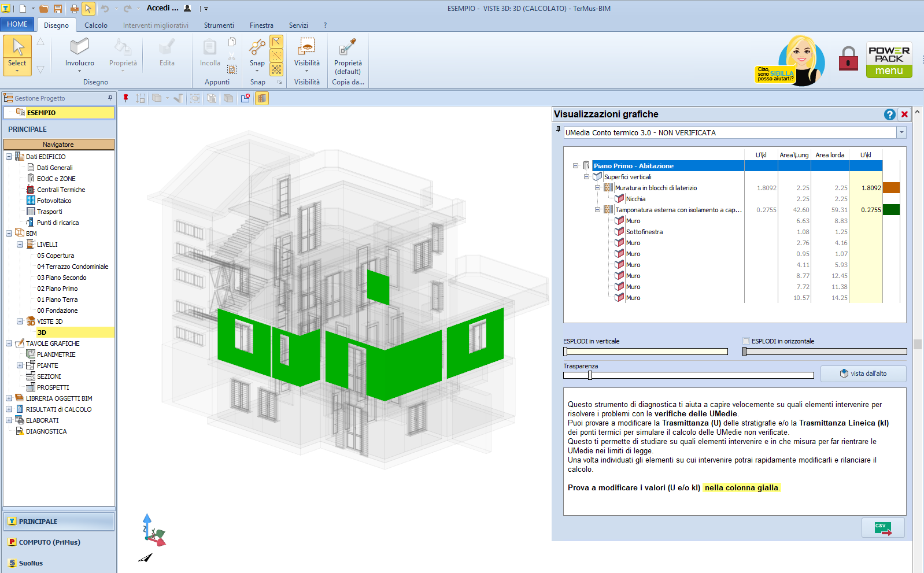Image resolution: width=924 pixels, height=573 pixels.
Task: Expand the LIBRERIA OGGETTI BIM node
Action: tap(9, 398)
